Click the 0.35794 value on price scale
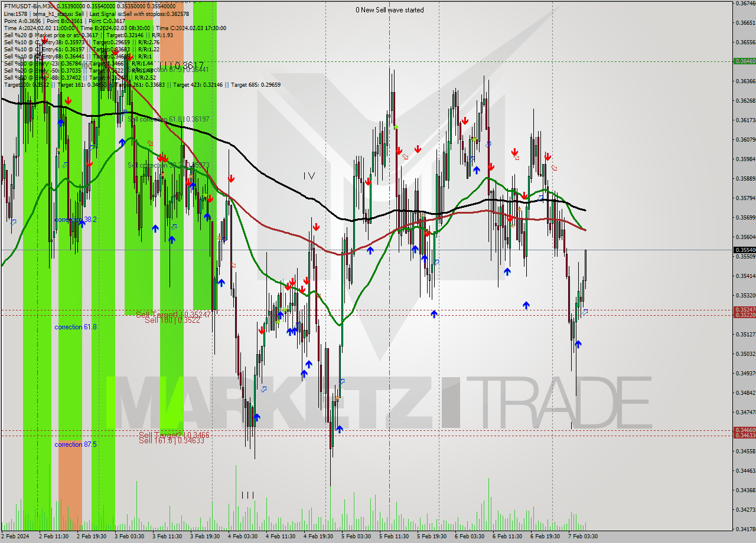This screenshot has width=756, height=543. tap(745, 198)
